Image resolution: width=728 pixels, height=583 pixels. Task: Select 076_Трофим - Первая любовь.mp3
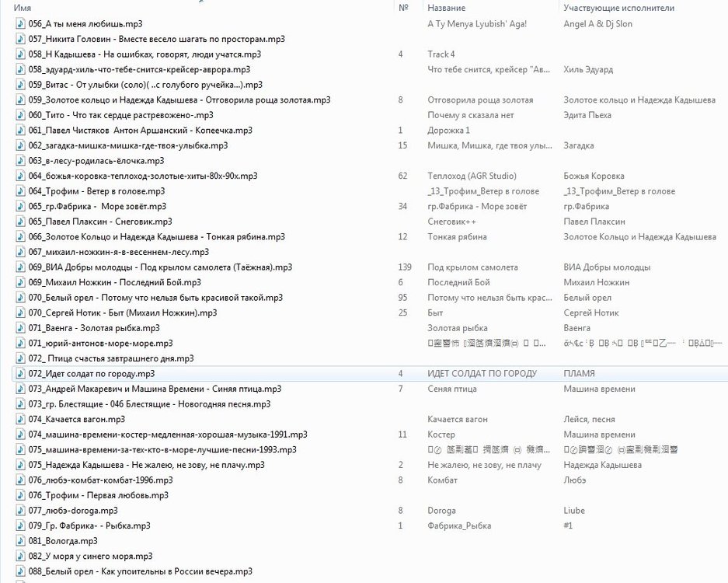coord(98,495)
